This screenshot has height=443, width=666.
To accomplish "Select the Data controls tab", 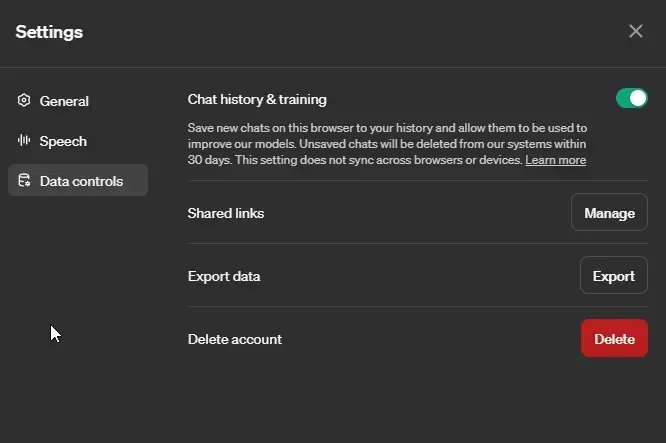I will tap(81, 181).
